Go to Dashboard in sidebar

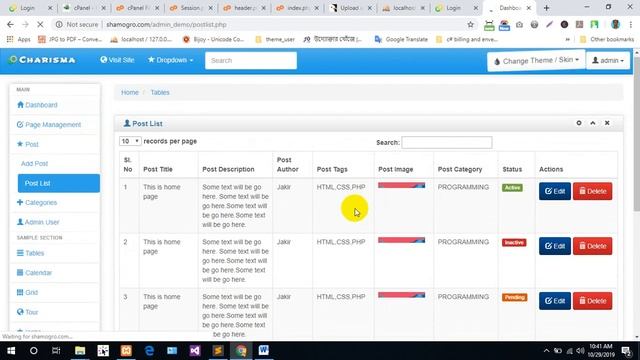(x=37, y=105)
